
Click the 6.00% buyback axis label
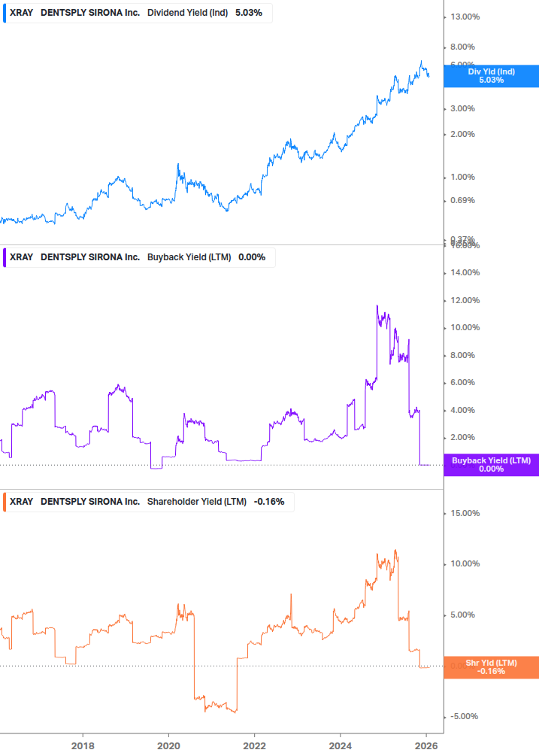(x=462, y=382)
